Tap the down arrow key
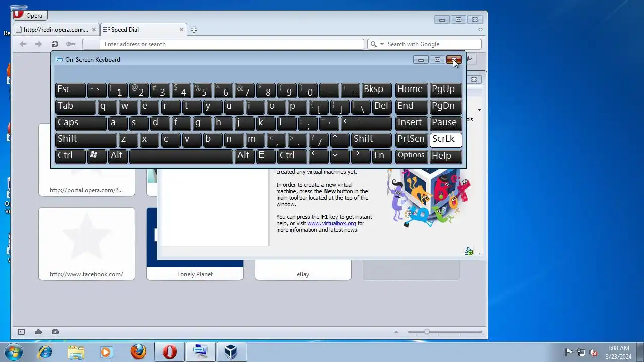This screenshot has width=644, height=362. tap(340, 156)
